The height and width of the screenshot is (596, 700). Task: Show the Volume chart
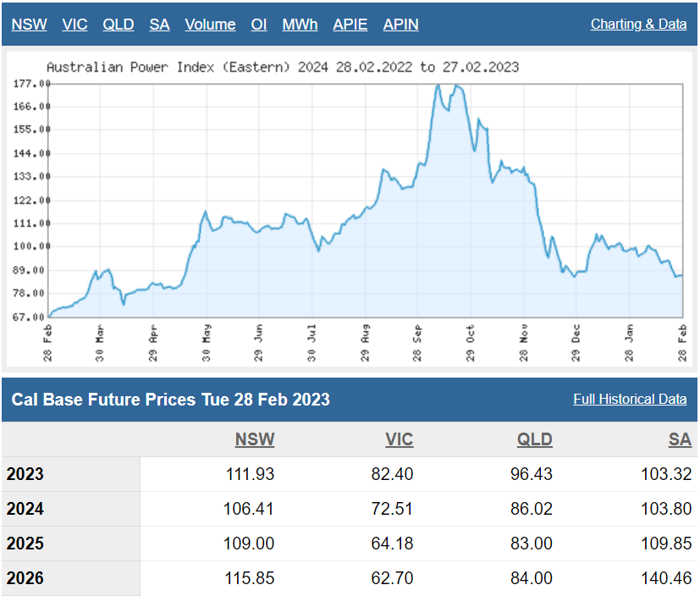210,25
